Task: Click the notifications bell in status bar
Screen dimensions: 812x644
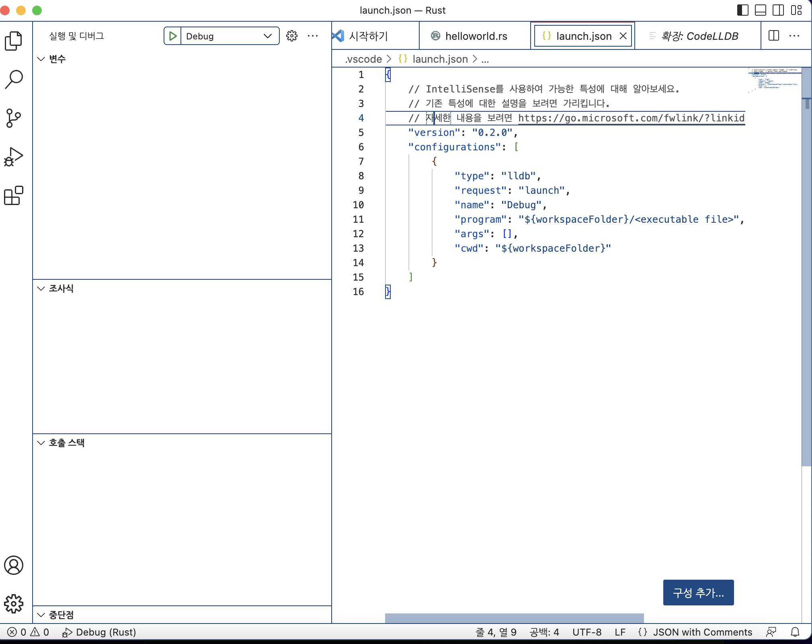Action: coord(795,632)
